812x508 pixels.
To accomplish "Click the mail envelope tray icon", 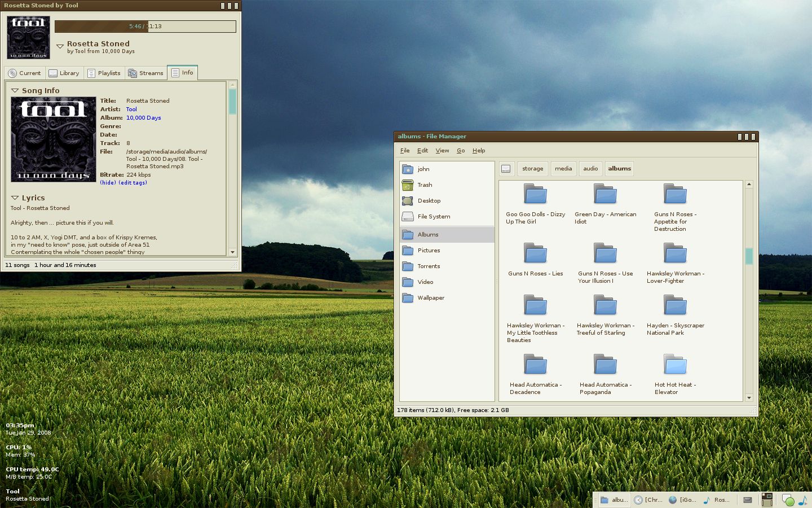I will pos(748,500).
